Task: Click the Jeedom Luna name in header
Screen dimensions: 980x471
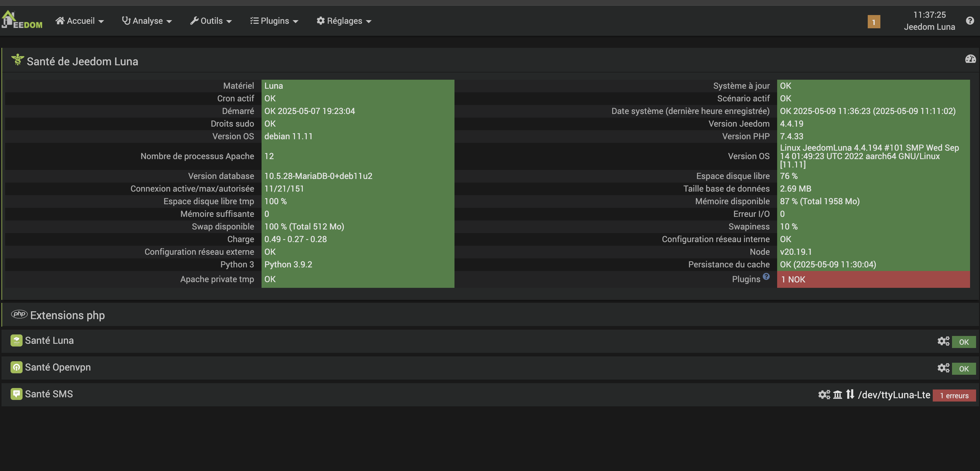Action: pos(929,26)
